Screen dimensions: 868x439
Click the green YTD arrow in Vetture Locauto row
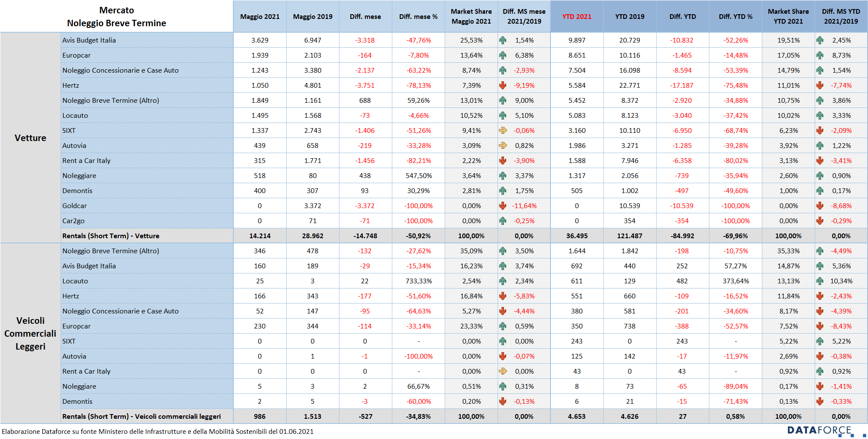[x=820, y=116]
